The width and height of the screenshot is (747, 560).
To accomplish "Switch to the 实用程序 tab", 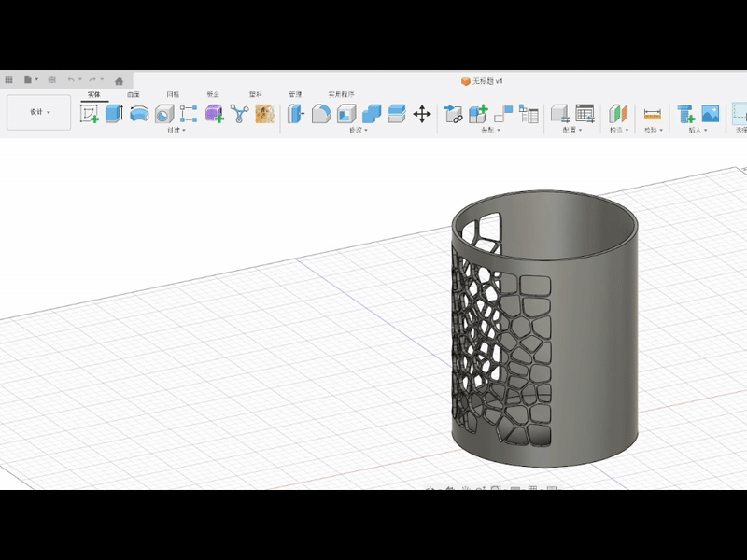I will 341,95.
